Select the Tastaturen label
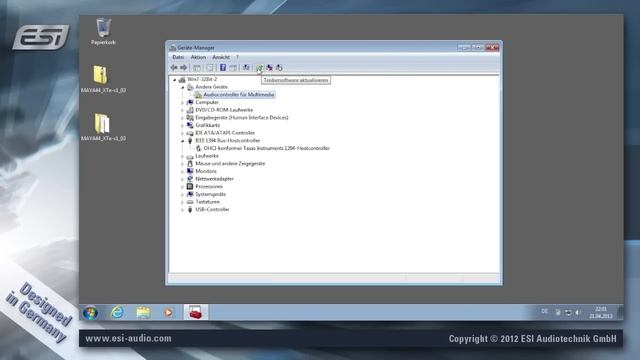The width and height of the screenshot is (640, 360). [x=207, y=202]
